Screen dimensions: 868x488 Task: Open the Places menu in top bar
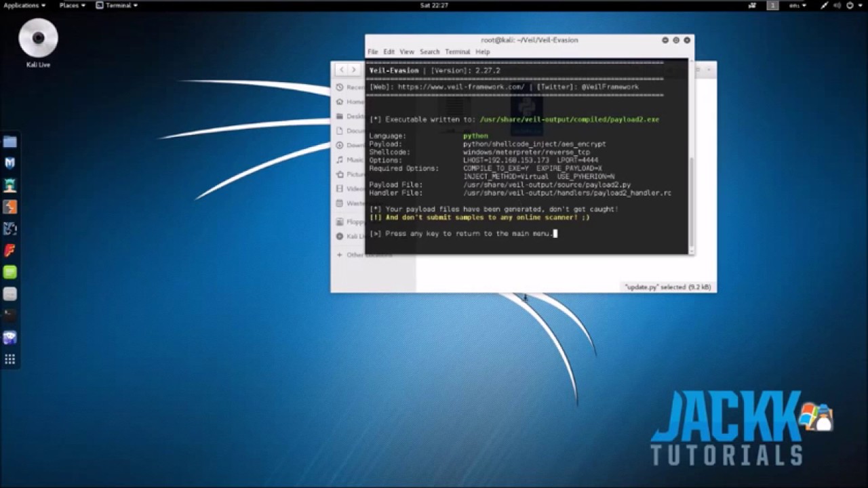[71, 5]
